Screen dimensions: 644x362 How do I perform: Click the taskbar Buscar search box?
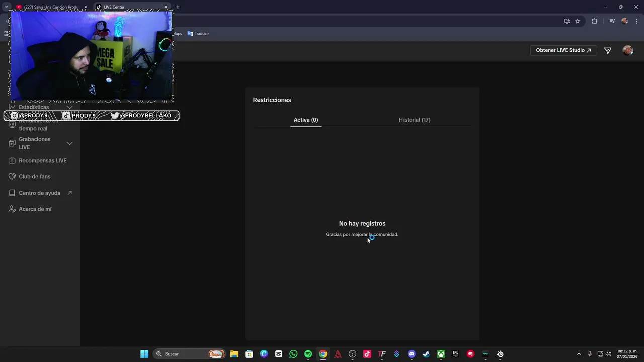pos(190,354)
